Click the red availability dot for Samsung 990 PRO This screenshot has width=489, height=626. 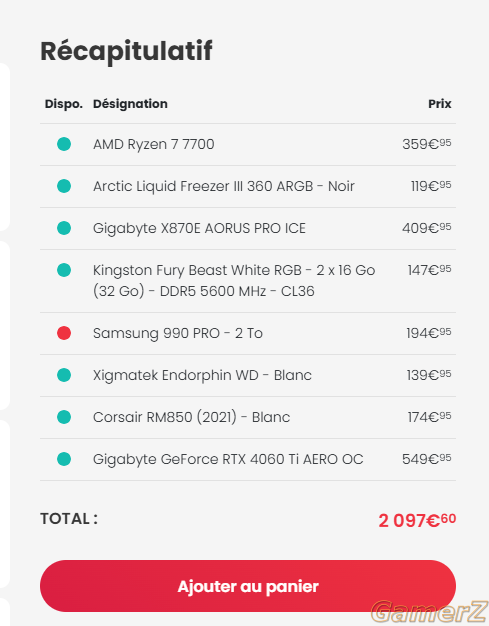[x=64, y=333]
